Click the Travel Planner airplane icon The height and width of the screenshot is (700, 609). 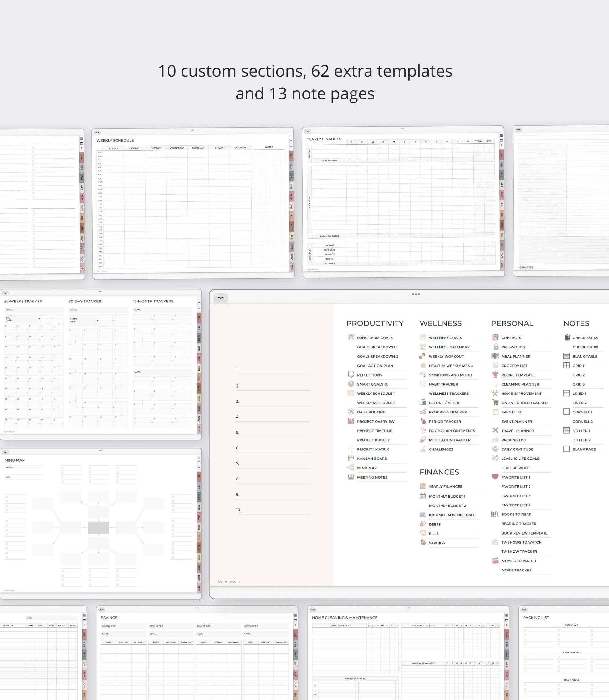click(495, 430)
